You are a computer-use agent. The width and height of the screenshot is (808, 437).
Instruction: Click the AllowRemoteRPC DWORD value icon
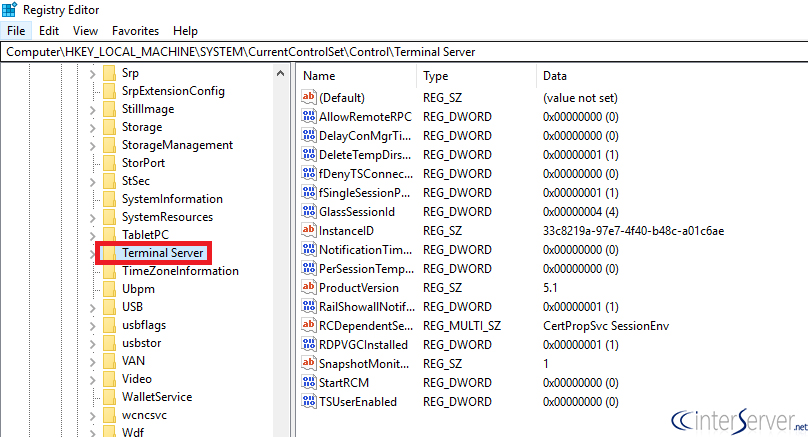[309, 116]
